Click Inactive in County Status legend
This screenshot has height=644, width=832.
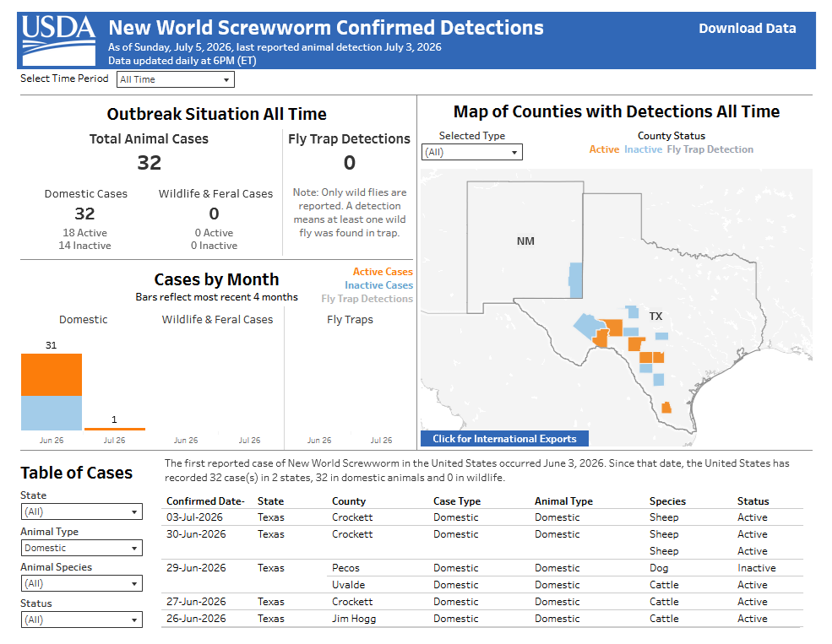(x=643, y=149)
